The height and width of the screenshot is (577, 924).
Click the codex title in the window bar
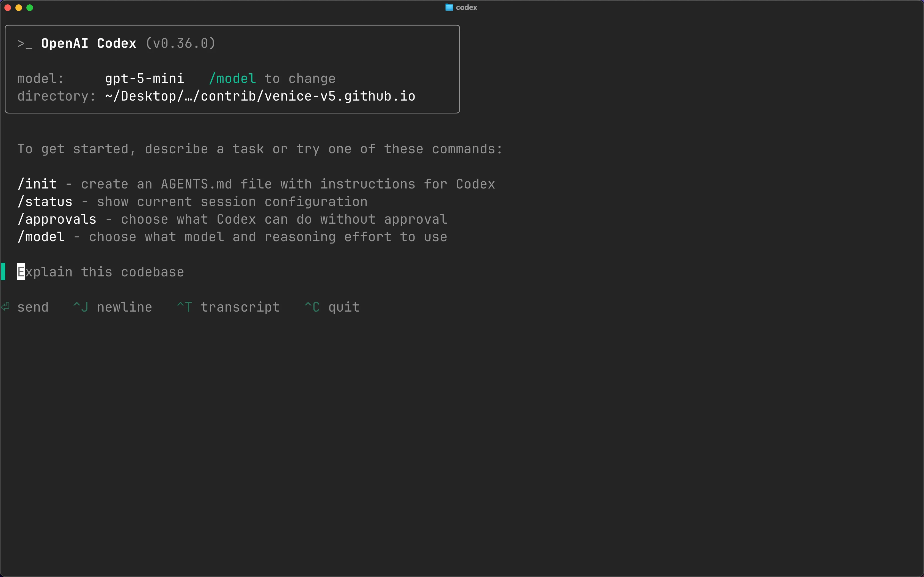(x=467, y=7)
